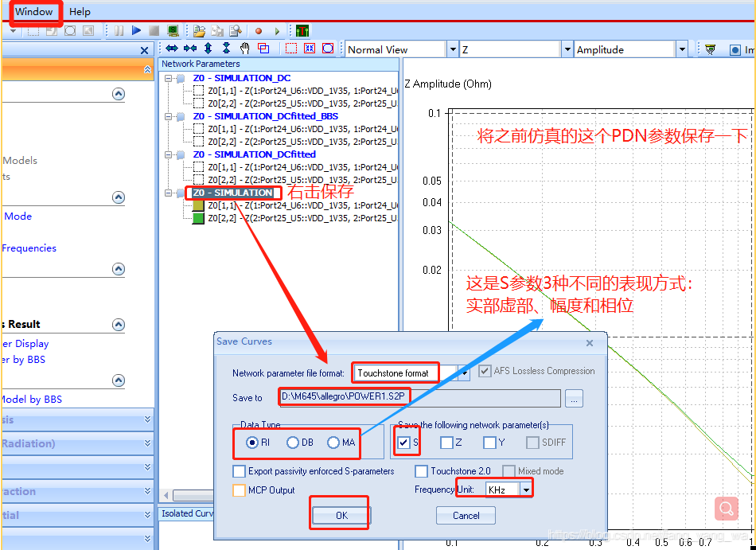Screen dimensions: 756x550
Task: Click the red square blue circle icon
Action: click(328, 49)
